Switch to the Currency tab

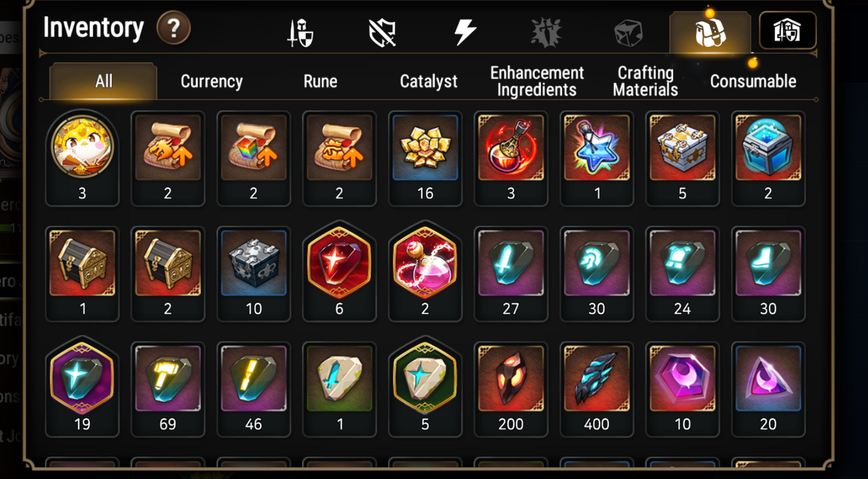(211, 81)
